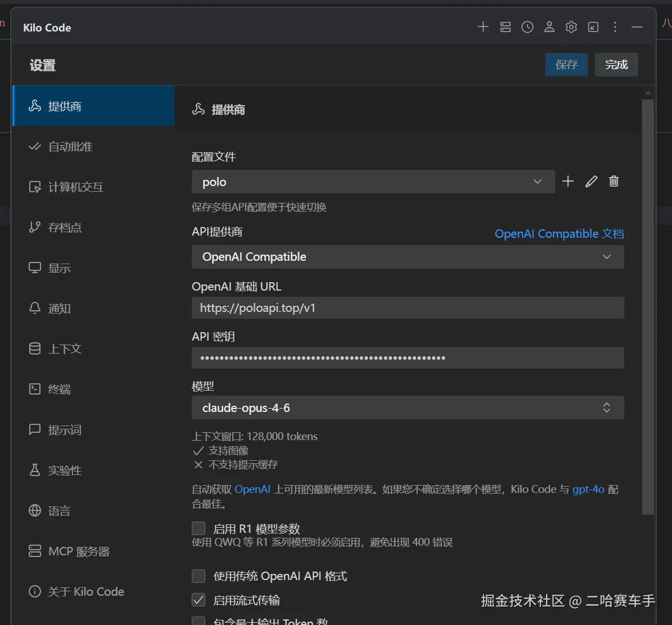Image resolution: width=672 pixels, height=625 pixels.
Task: Open the profile person icon
Action: pos(549,27)
